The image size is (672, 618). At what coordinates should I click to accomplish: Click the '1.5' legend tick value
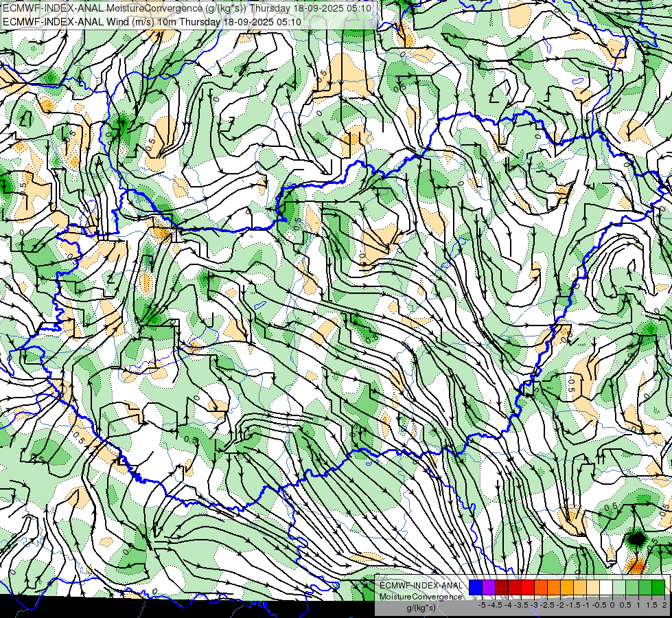point(652,605)
